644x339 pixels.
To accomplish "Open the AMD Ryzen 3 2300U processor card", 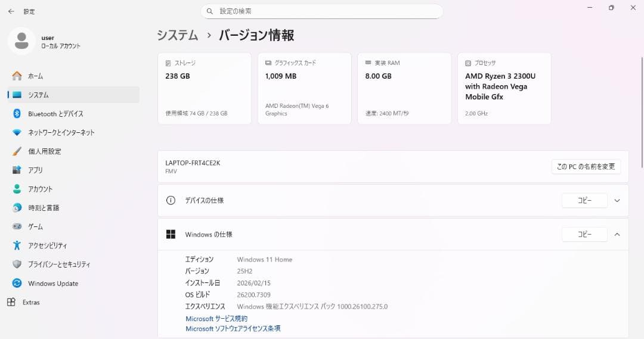I will pyautogui.click(x=504, y=88).
